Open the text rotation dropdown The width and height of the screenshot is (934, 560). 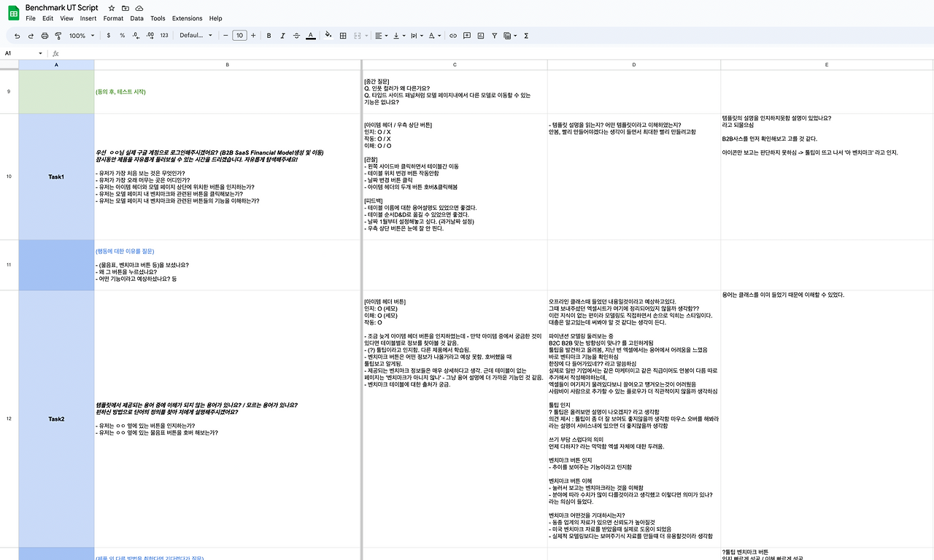tap(434, 35)
